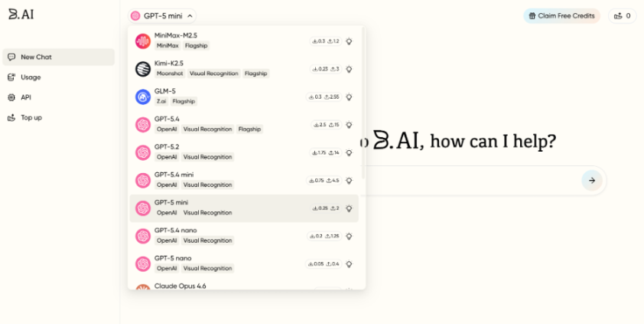
Task: Click the B.AI logo in sidebar
Action: coord(21,15)
